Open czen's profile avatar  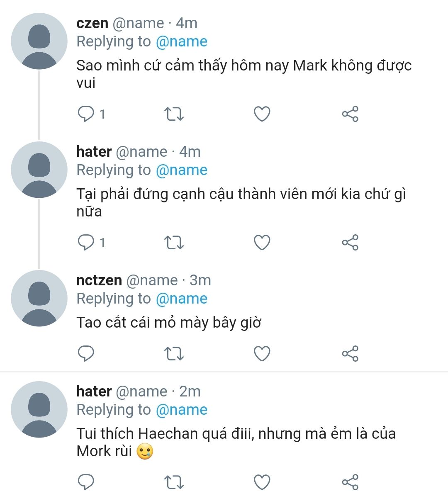click(x=39, y=41)
